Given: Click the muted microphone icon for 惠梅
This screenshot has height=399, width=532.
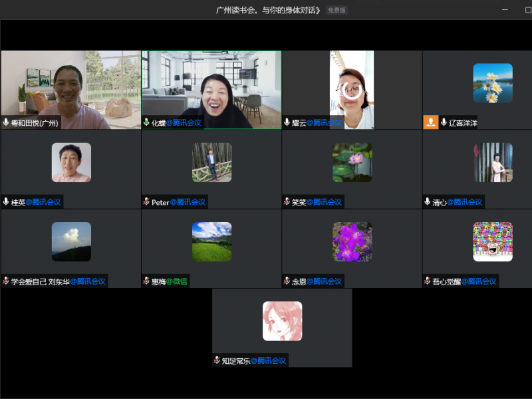Looking at the screenshot, I should tap(146, 281).
